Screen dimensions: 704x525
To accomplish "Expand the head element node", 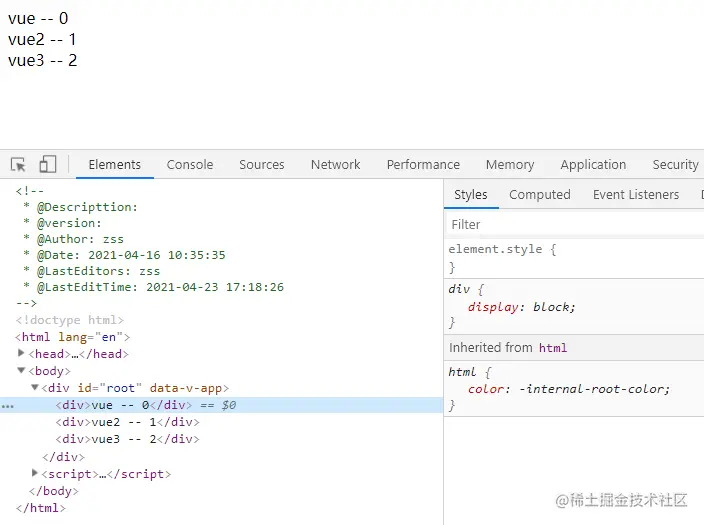I will 22,353.
